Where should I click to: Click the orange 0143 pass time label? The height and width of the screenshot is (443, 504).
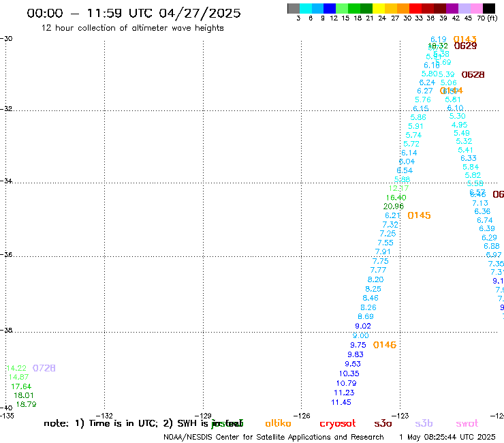coord(464,40)
